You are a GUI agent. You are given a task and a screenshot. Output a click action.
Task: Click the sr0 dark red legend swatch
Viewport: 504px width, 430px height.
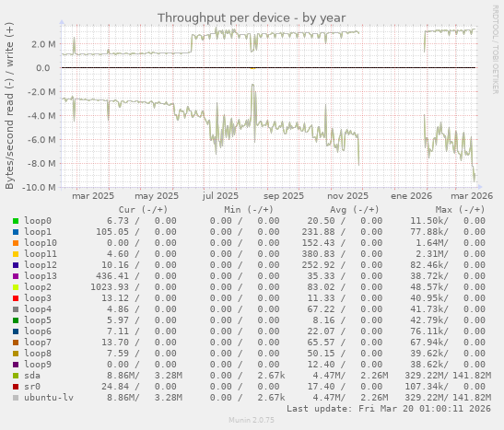(x=16, y=387)
